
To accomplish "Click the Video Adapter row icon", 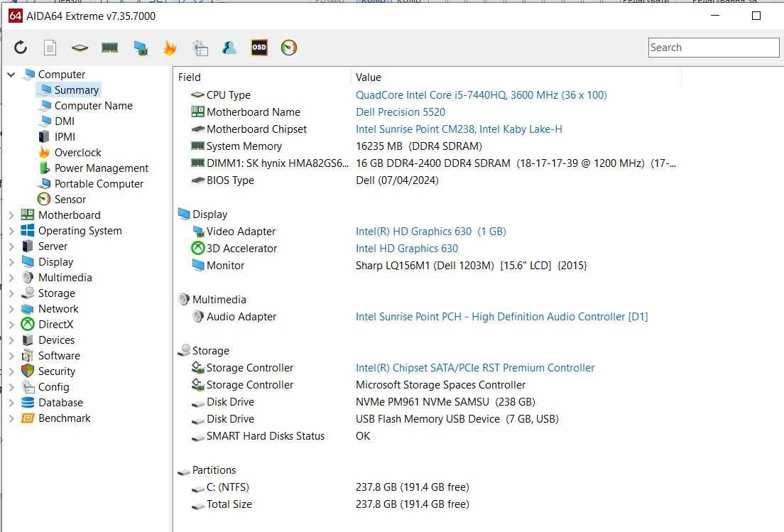I will coord(199,232).
